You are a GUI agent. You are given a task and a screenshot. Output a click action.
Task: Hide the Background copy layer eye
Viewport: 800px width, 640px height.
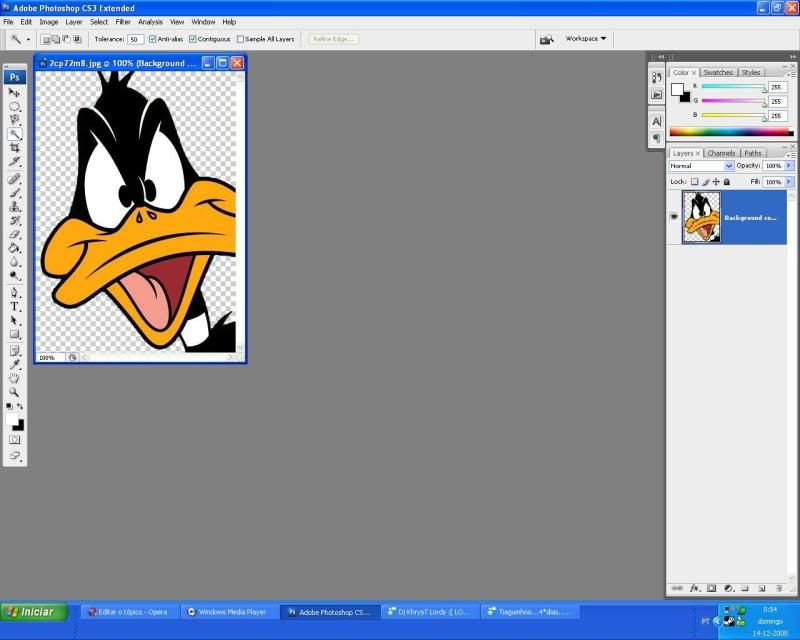(x=674, y=217)
